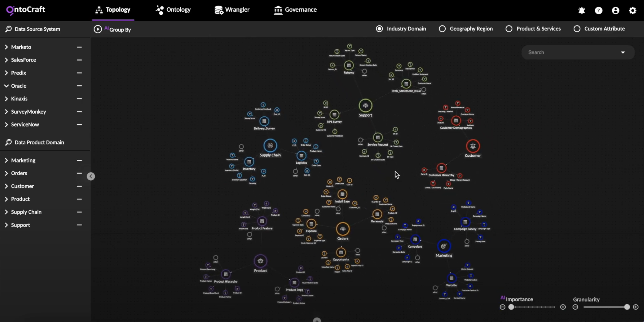Open the Search dropdown arrow

click(x=623, y=53)
